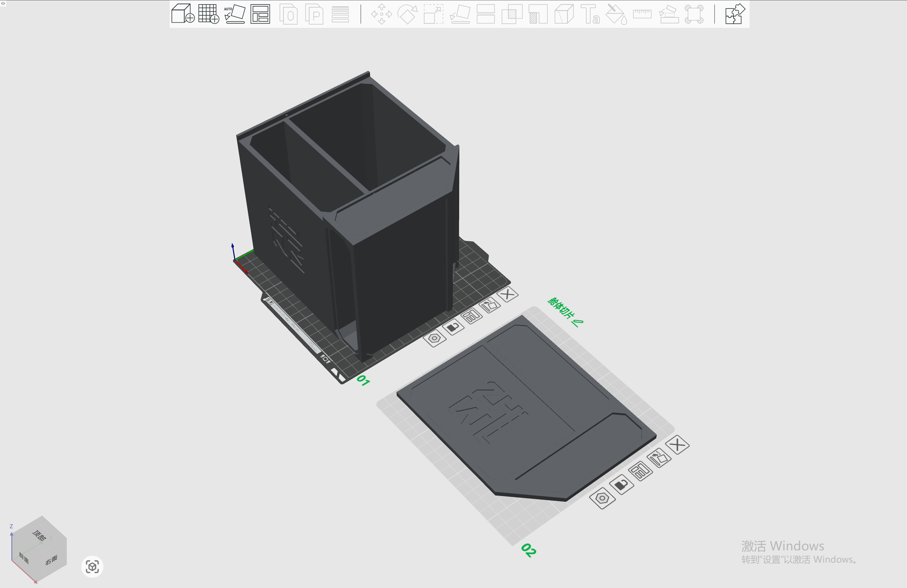Click 顶部 face on view cube
Viewport: 907px width, 588px height.
pyautogui.click(x=40, y=535)
